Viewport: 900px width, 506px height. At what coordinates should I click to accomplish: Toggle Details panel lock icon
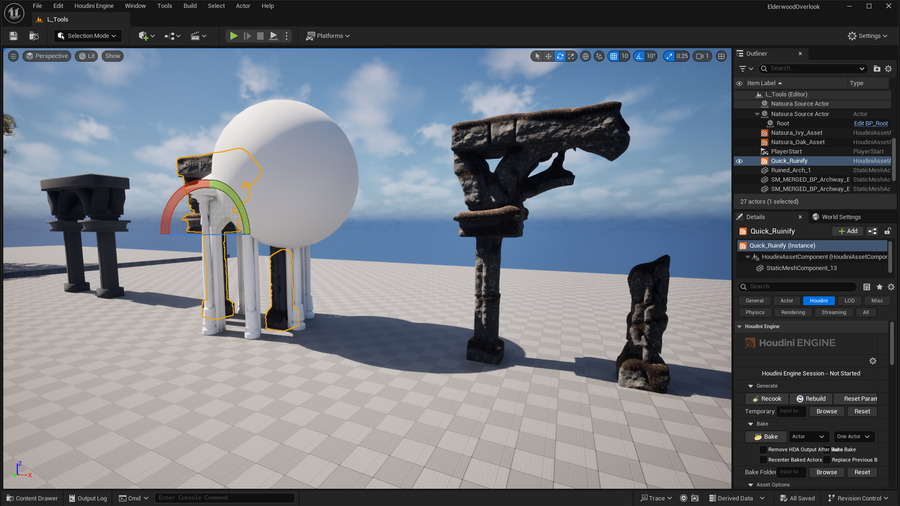coord(887,231)
